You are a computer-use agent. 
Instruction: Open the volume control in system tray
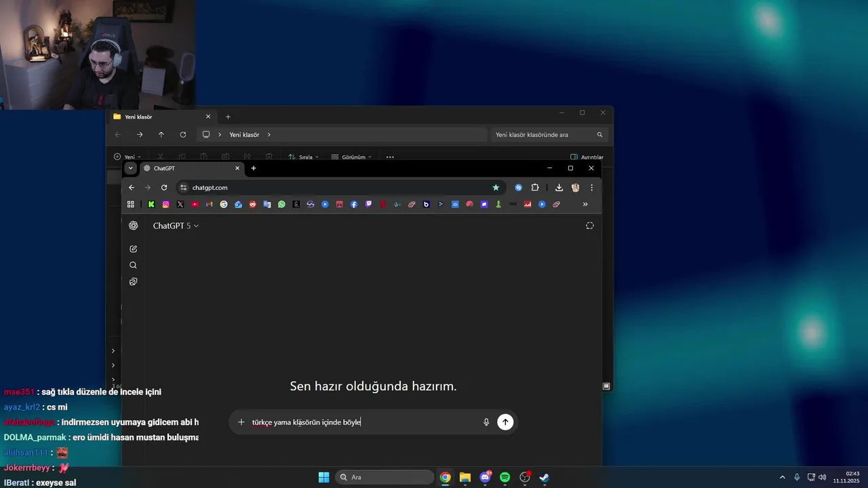(x=823, y=477)
